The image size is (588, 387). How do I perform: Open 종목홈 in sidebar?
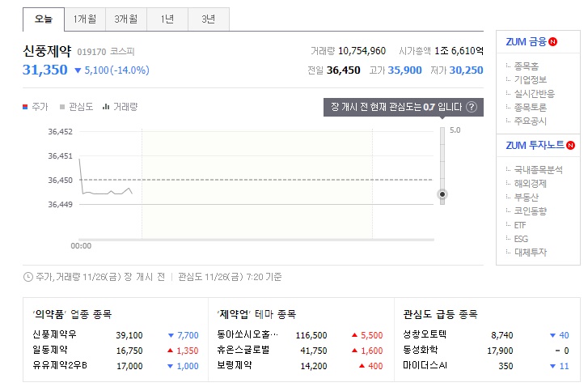click(x=527, y=66)
